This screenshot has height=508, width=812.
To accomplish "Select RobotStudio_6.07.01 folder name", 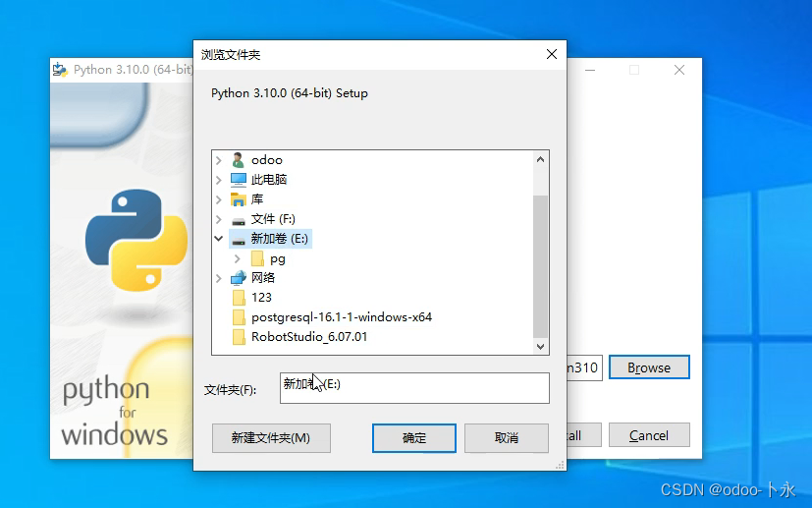I will (x=309, y=337).
